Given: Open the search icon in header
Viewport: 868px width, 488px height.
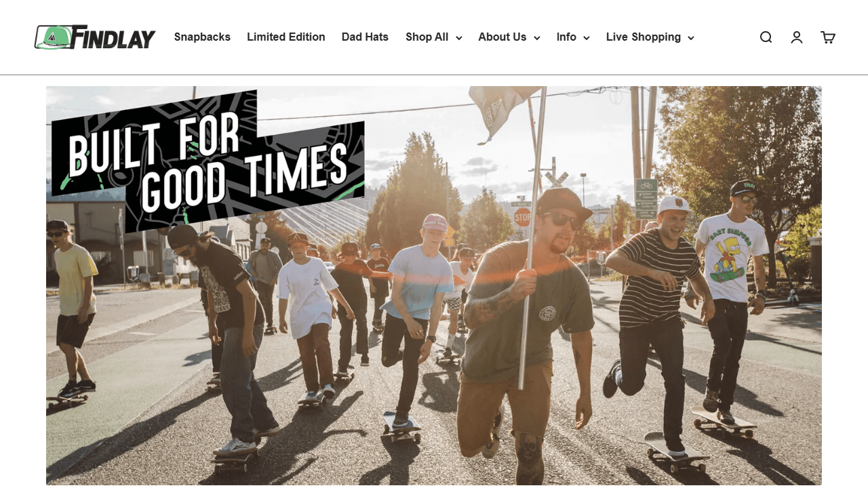Looking at the screenshot, I should click(x=766, y=37).
